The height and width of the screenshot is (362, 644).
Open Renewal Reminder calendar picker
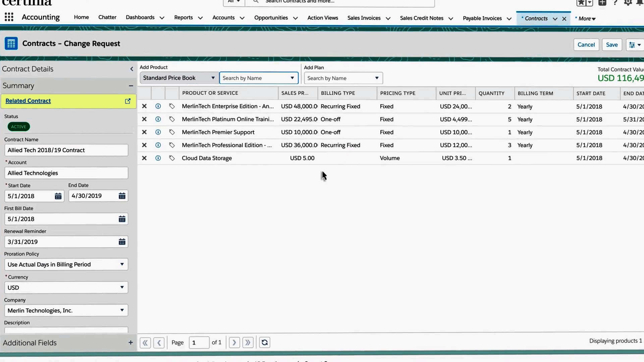pyautogui.click(x=122, y=242)
